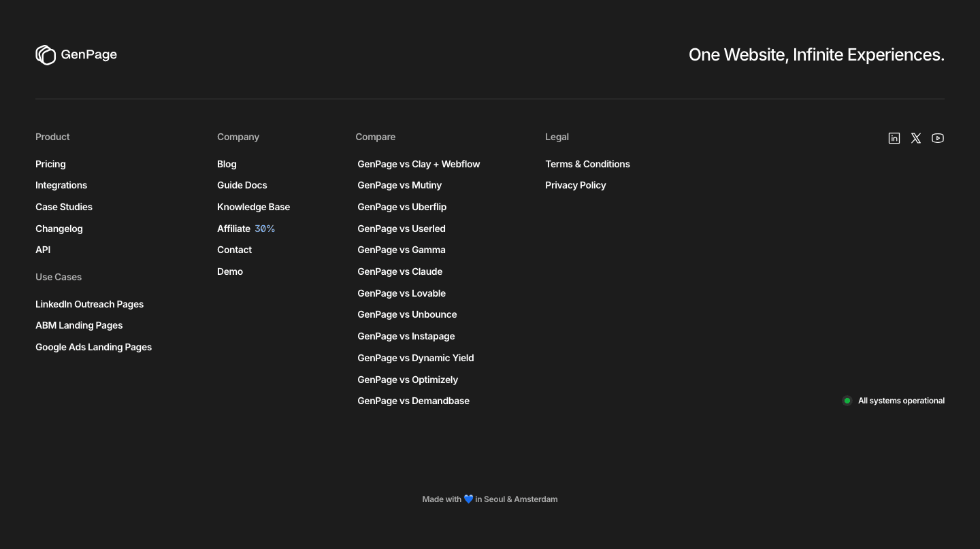The height and width of the screenshot is (549, 980).
Task: Open GenPage vs Lovable comparison
Action: click(x=402, y=293)
